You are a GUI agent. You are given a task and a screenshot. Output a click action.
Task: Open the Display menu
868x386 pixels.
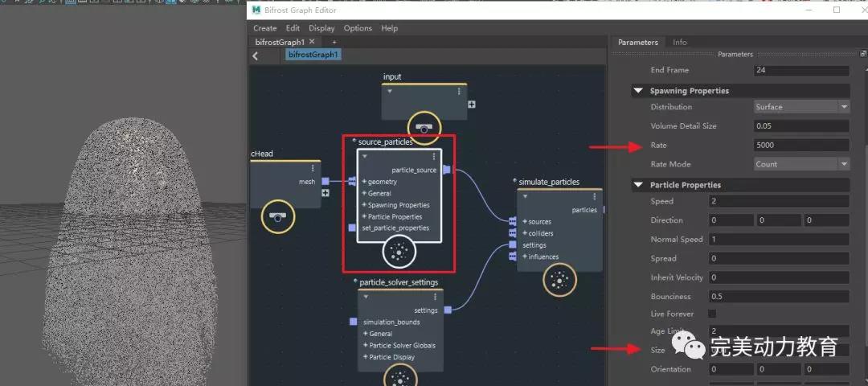[321, 28]
